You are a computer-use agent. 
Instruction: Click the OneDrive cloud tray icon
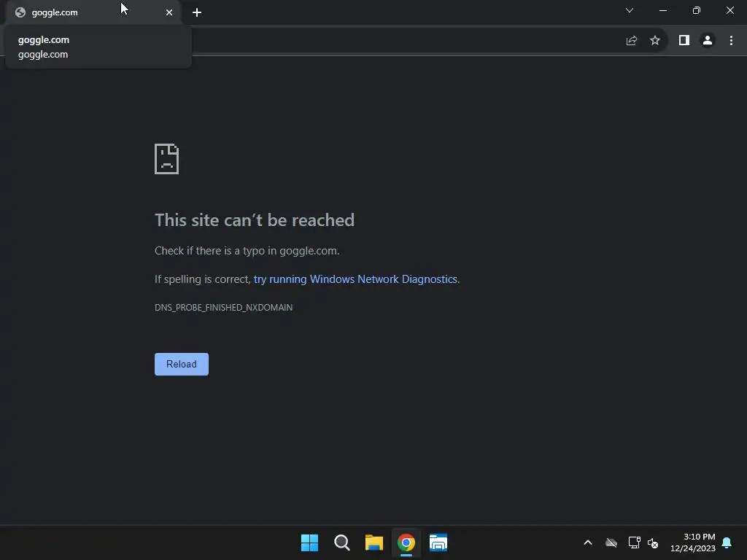611,542
